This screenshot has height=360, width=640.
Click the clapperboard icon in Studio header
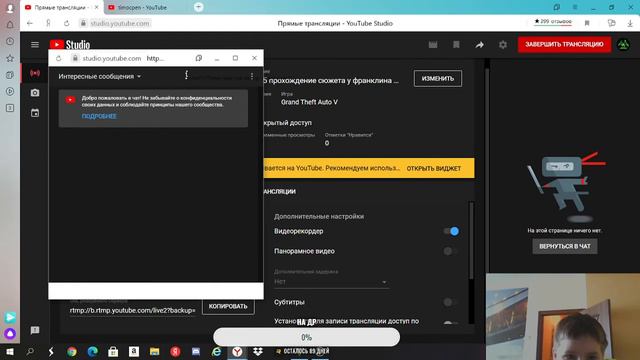point(433,44)
